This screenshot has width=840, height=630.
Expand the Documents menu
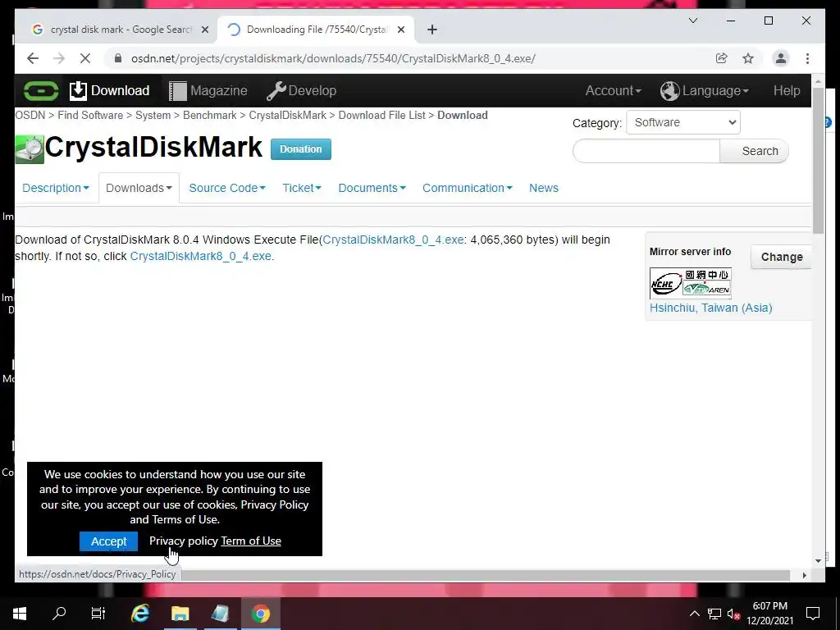(x=372, y=188)
